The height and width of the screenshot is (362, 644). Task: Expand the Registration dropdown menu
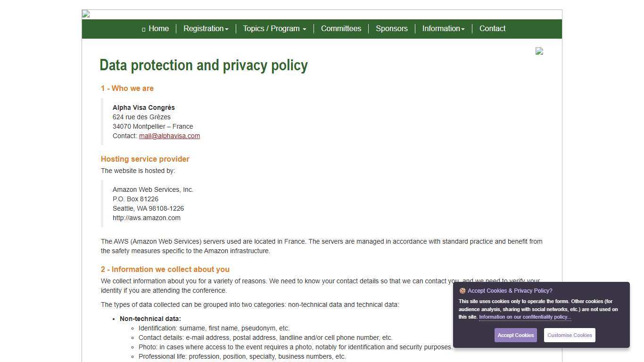point(206,29)
